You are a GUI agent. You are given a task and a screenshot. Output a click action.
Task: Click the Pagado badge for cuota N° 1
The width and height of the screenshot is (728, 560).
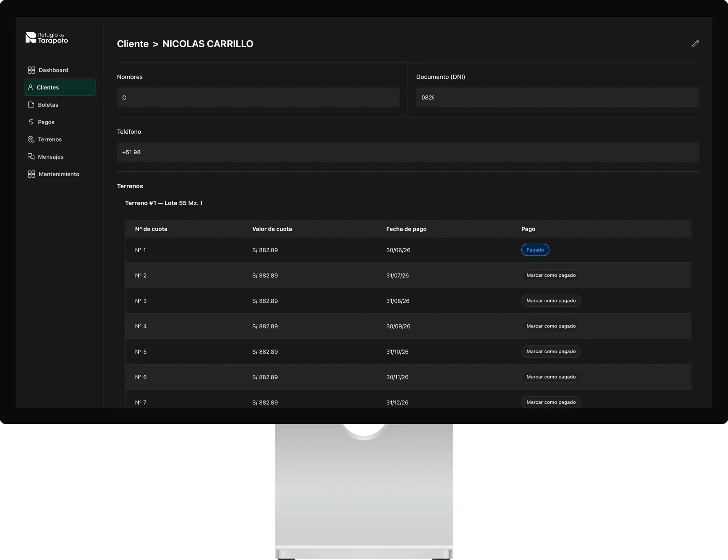tap(535, 250)
